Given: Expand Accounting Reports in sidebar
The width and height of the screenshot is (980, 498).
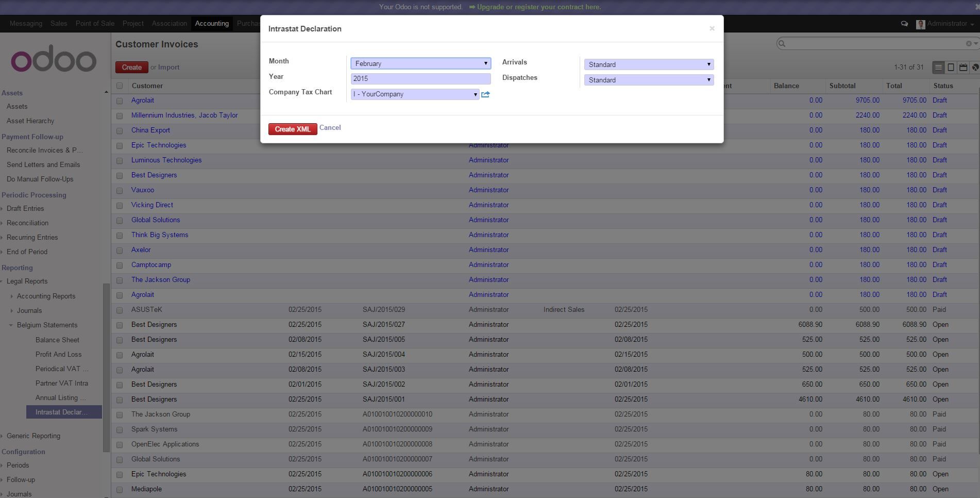Looking at the screenshot, I should (x=12, y=296).
